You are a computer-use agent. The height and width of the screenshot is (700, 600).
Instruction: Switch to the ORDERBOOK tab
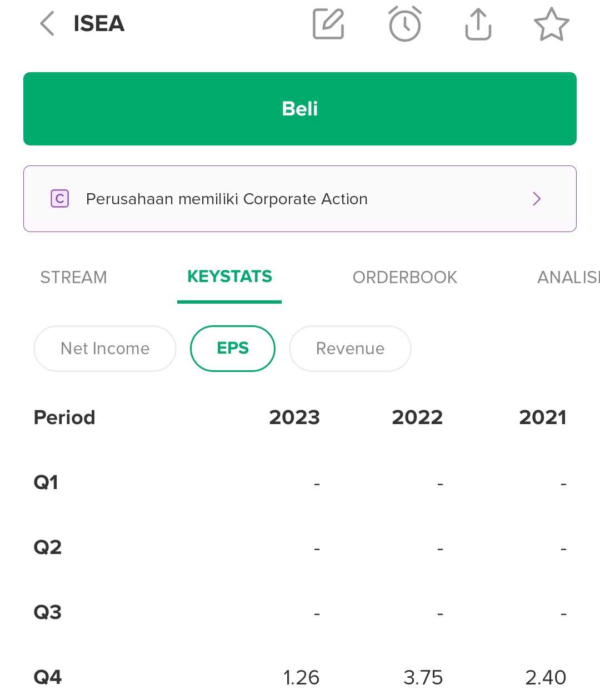point(405,278)
